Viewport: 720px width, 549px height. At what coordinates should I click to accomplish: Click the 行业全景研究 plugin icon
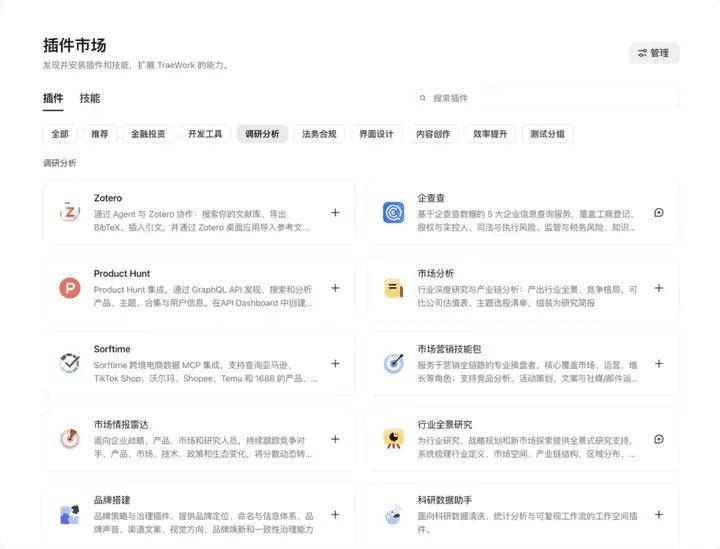(394, 439)
